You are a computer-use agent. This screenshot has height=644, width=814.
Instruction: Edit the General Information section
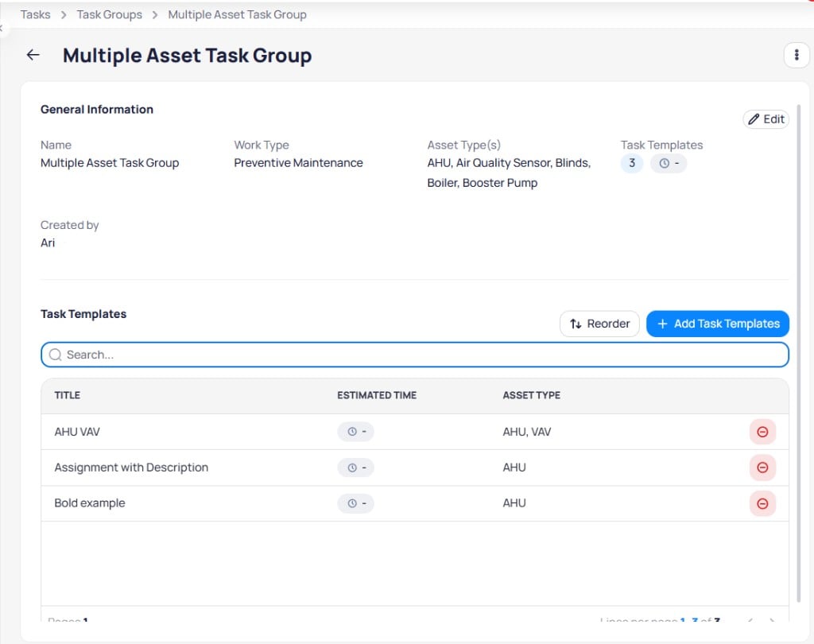[766, 119]
